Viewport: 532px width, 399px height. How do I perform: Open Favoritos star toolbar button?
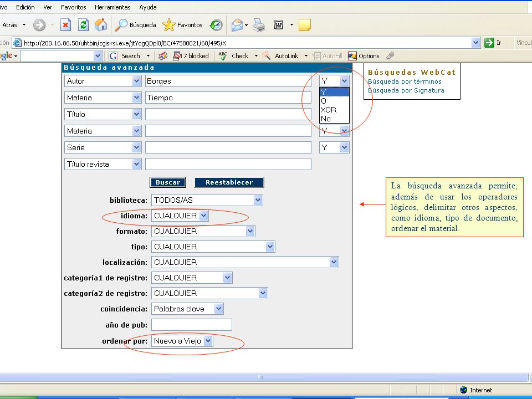(182, 25)
